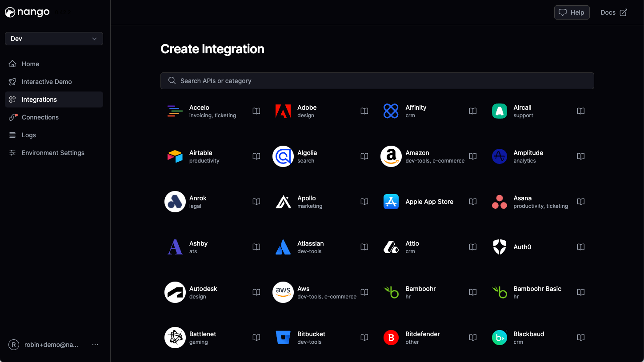The height and width of the screenshot is (362, 644).
Task: Click the Adobe logo icon
Action: click(x=283, y=111)
